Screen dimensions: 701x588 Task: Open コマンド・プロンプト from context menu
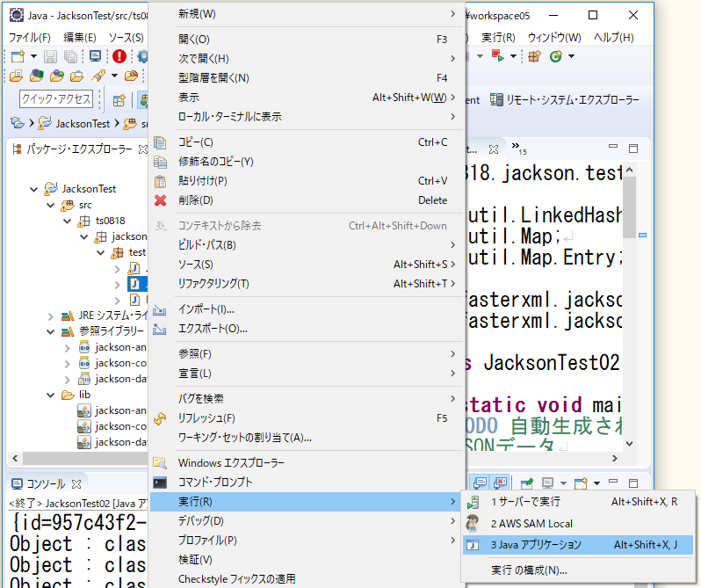point(307,483)
